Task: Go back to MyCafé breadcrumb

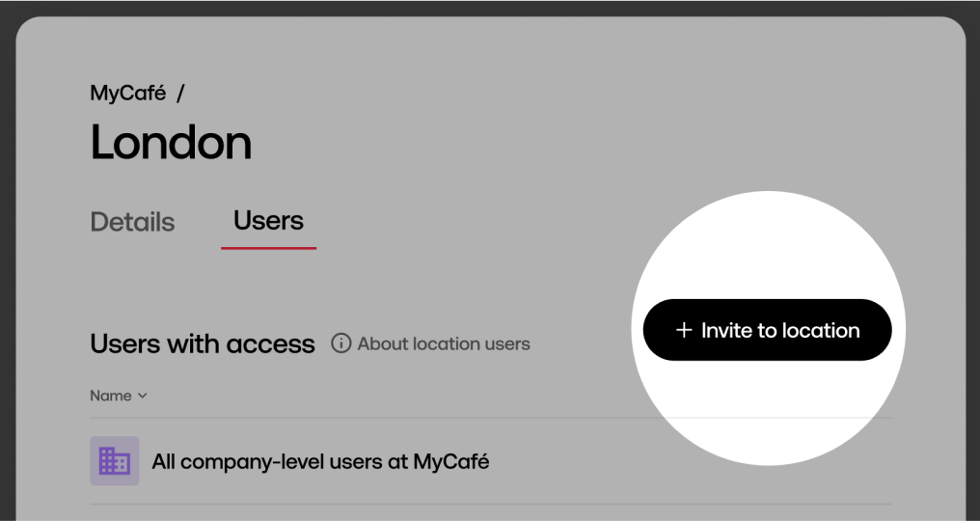Action: 127,94
